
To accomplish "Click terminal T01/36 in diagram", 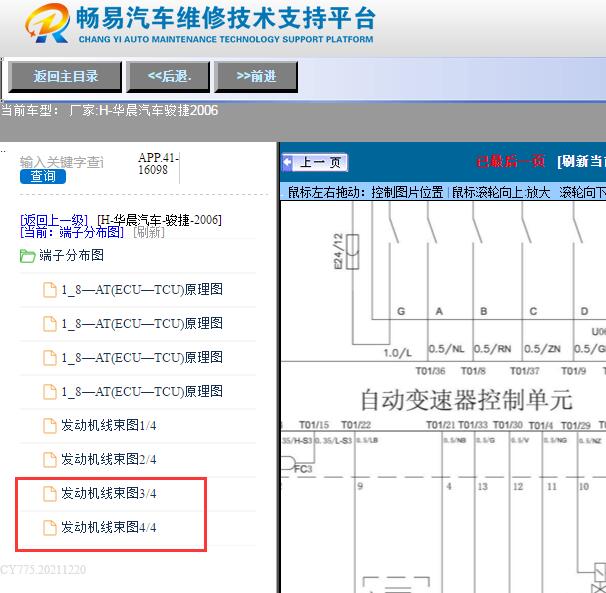I will [431, 371].
